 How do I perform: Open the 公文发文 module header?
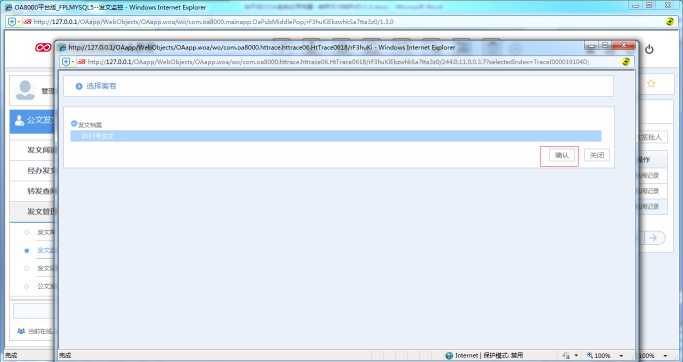[32, 121]
